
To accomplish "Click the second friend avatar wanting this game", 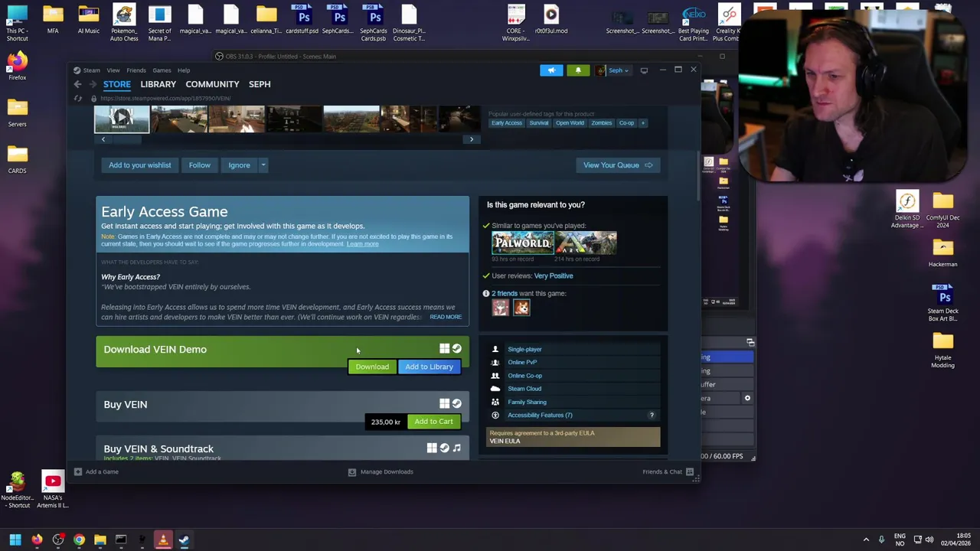I will pyautogui.click(x=521, y=308).
